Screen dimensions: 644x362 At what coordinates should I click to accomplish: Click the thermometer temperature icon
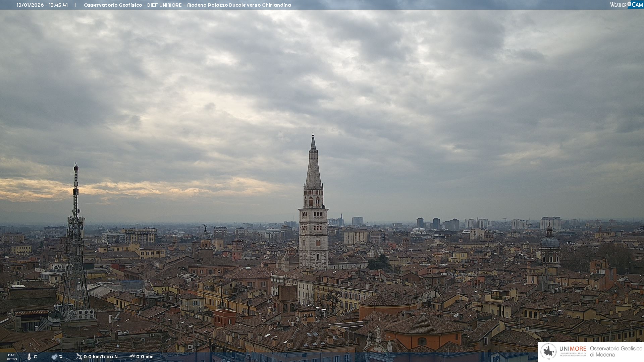29,357
